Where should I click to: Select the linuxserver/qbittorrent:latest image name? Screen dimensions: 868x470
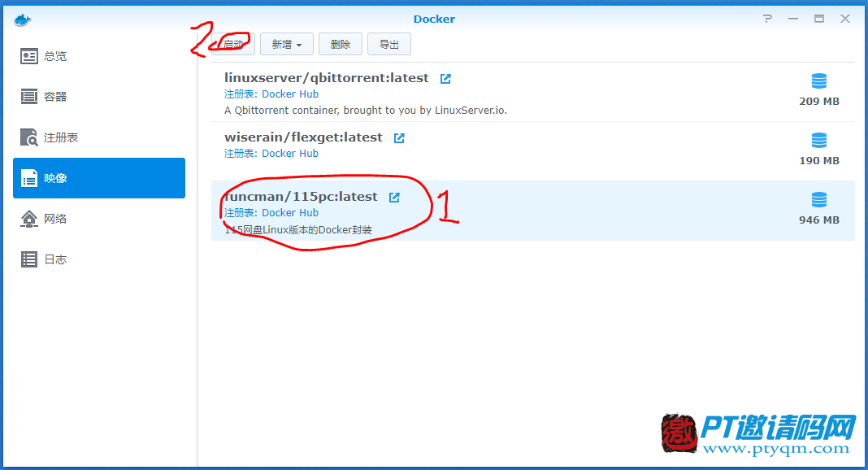click(327, 78)
